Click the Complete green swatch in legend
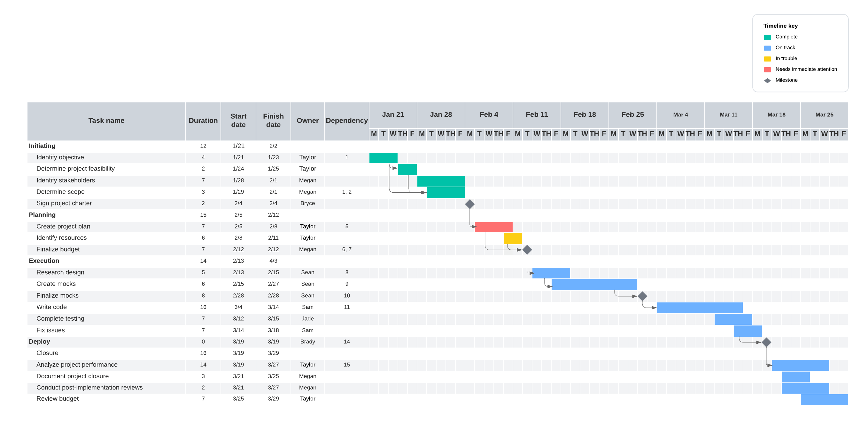The width and height of the screenshot is (868, 425). click(x=768, y=36)
